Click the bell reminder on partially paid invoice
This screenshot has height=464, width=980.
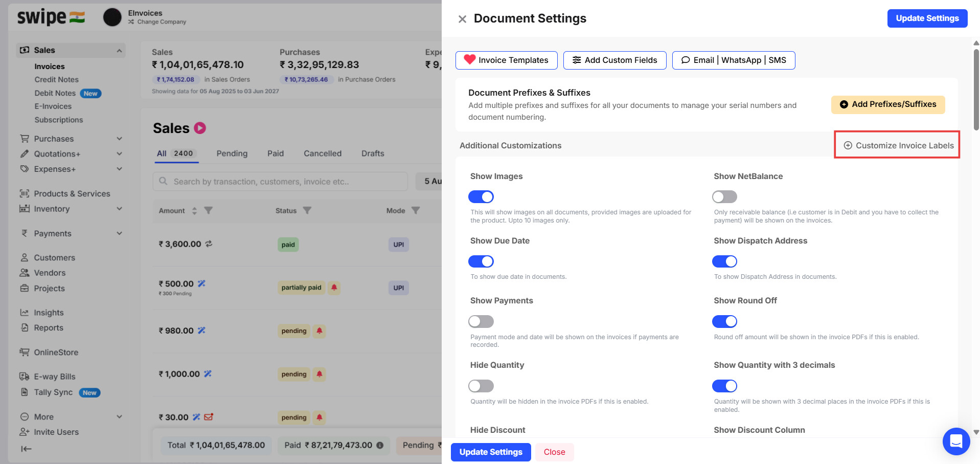pyautogui.click(x=334, y=288)
